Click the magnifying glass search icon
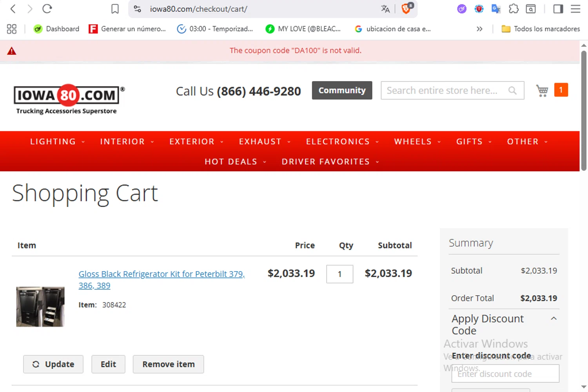 512,91
